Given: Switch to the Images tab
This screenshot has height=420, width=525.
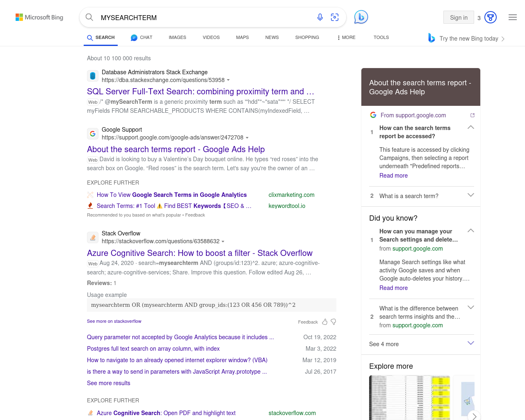Looking at the screenshot, I should pos(177,37).
